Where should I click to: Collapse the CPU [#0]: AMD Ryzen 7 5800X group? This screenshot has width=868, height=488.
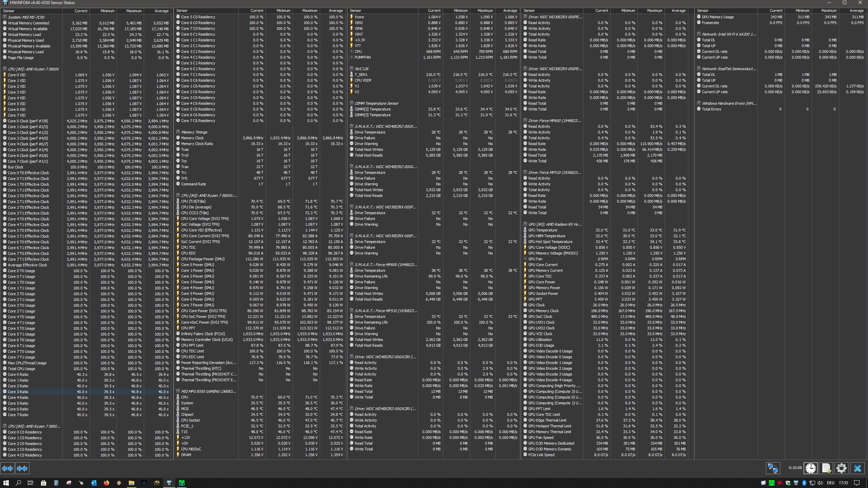(33, 69)
